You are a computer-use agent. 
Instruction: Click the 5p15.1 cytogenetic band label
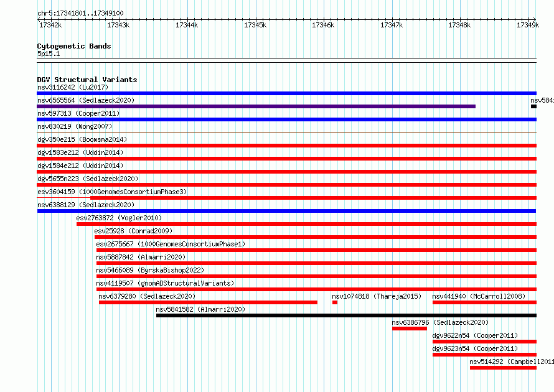click(x=49, y=54)
